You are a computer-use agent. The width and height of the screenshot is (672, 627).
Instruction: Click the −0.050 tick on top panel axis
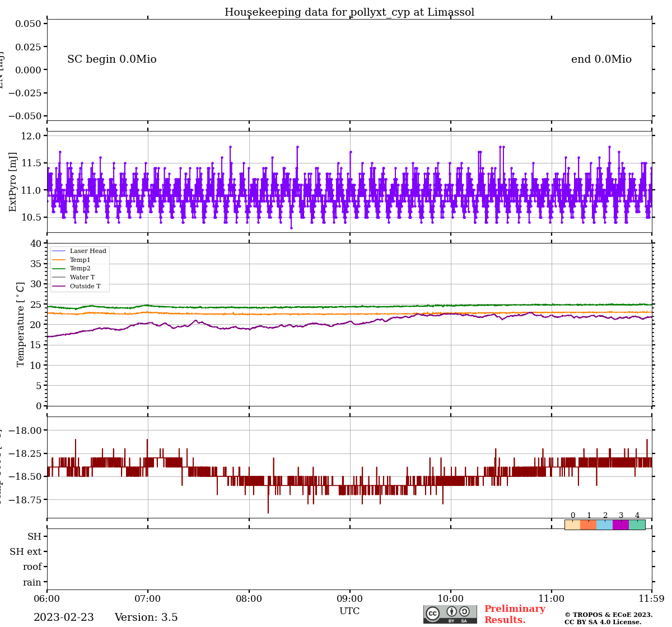24,116
